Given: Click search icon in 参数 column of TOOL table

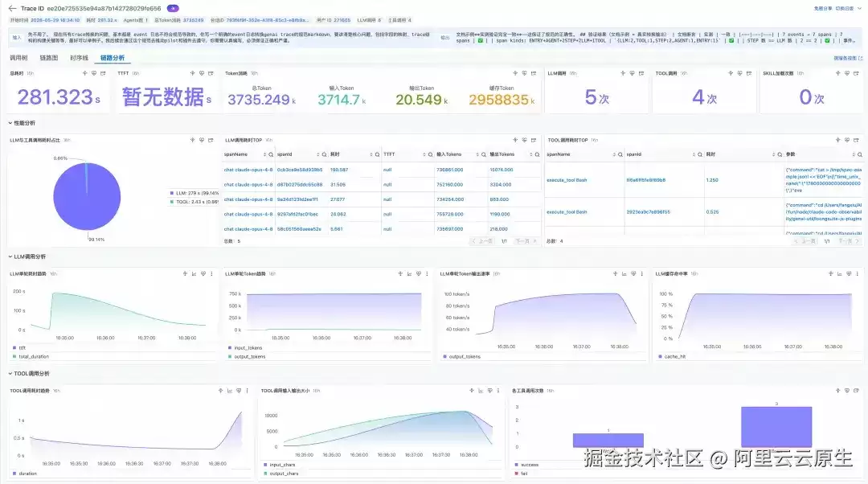Looking at the screenshot, I should [x=860, y=154].
